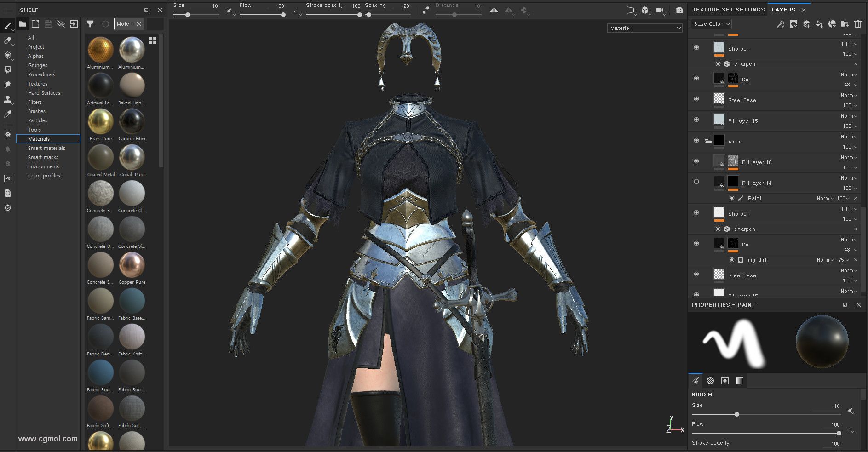Toggle visibility of the mg_dirt effect
This screenshot has height=452, width=868.
732,260
